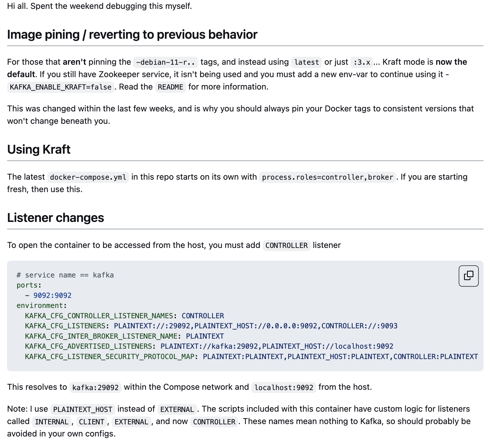Click the INTERNAL inline code word
This screenshot has width=490, height=448.
[52, 422]
